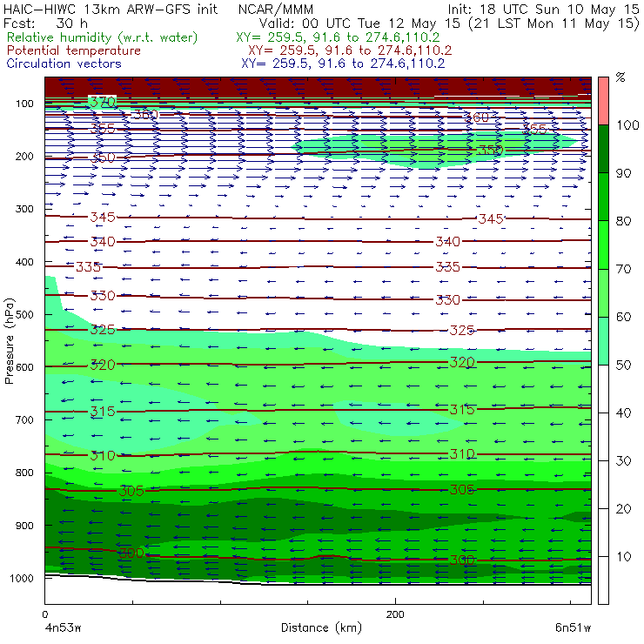Click the '0' distance axis tick label
The height and width of the screenshot is (644, 644).
[x=44, y=614]
